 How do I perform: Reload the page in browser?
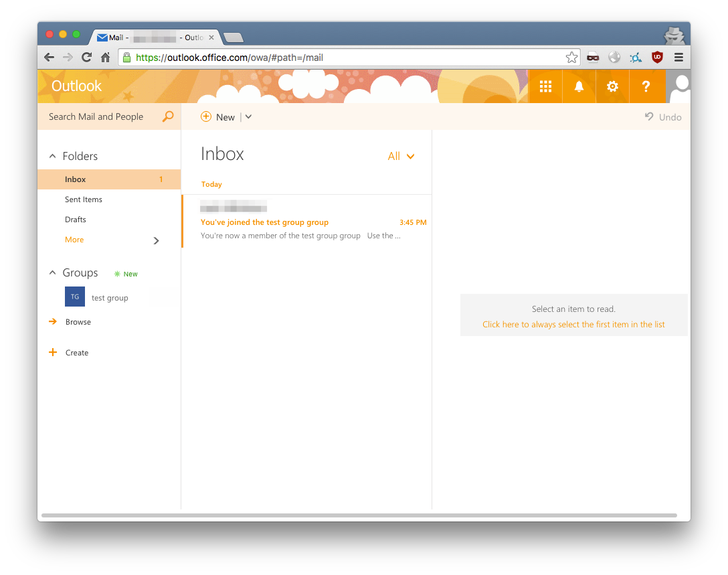coord(86,58)
